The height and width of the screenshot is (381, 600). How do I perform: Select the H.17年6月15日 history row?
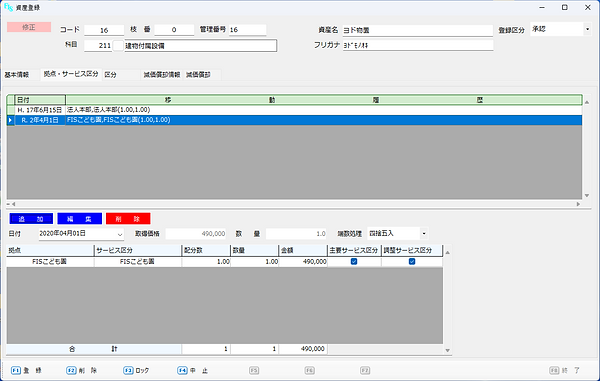pyautogui.click(x=295, y=110)
